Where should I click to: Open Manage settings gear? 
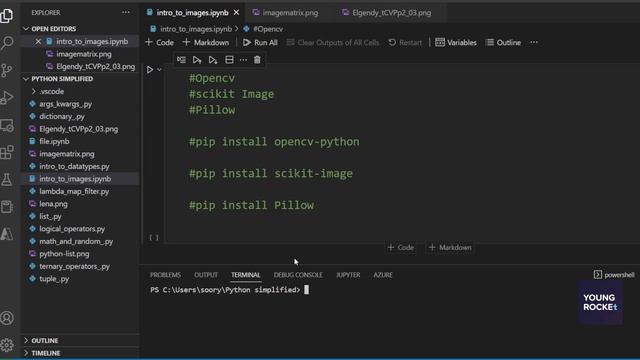(x=7, y=345)
